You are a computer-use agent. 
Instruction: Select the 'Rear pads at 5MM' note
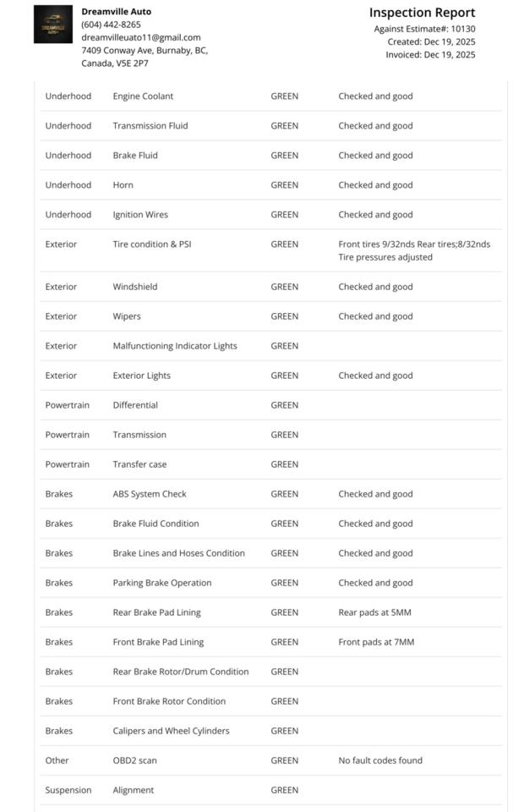click(374, 612)
